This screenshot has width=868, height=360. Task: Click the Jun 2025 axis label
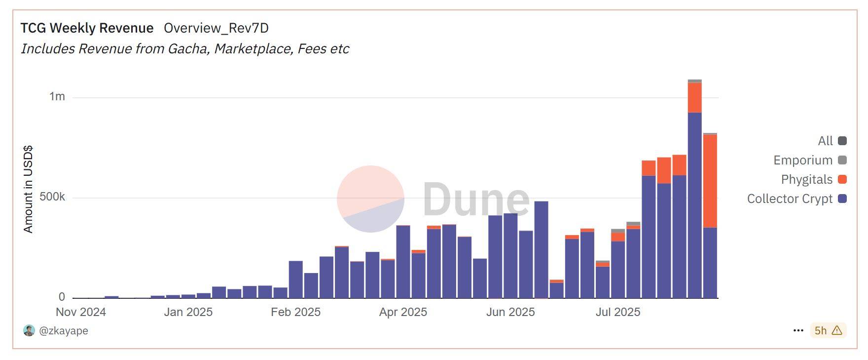510,312
